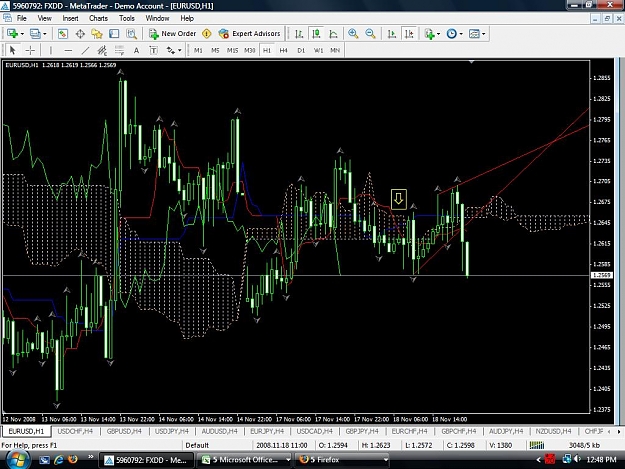Viewport: 625px width, 469px height.
Task: Expand the Firefox taskbar group arrow
Action: click(x=385, y=460)
